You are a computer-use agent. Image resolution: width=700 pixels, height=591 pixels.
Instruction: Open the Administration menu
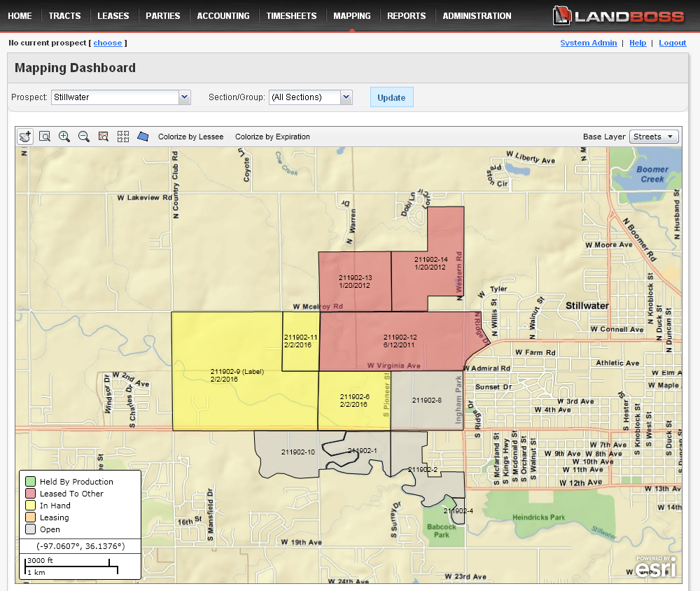(477, 16)
